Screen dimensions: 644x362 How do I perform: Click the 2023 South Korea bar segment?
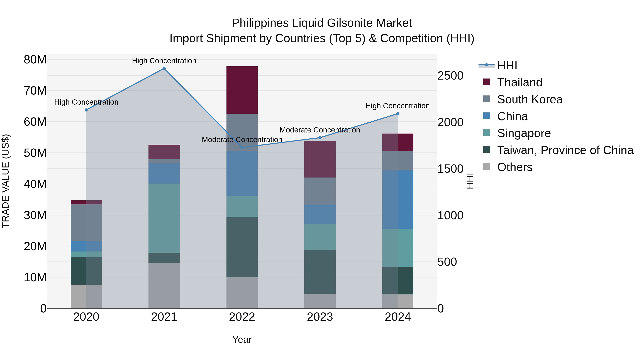tap(320, 191)
